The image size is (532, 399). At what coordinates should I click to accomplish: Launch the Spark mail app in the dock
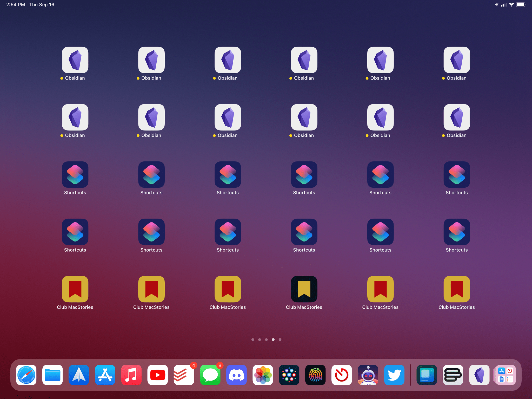pos(79,375)
